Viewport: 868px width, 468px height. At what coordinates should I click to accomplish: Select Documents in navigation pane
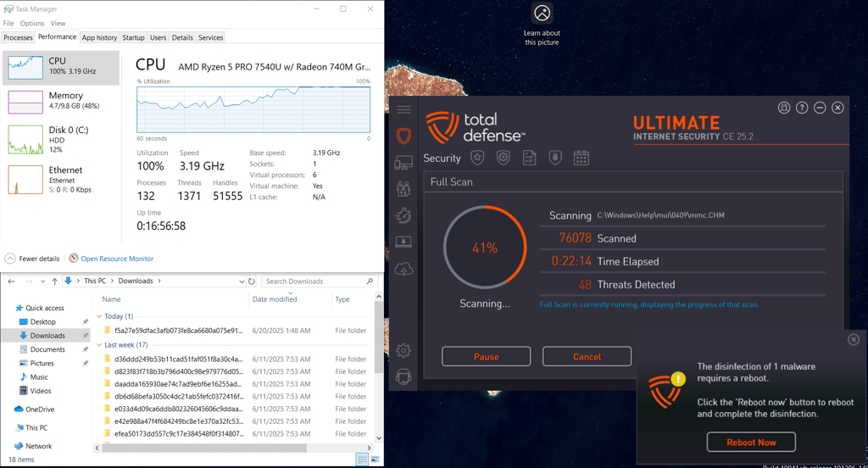coord(47,349)
